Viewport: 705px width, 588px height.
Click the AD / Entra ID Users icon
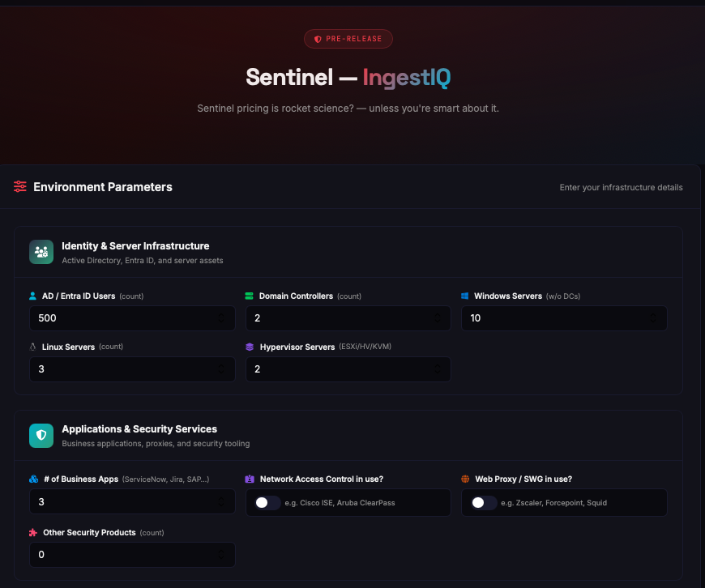(33, 296)
